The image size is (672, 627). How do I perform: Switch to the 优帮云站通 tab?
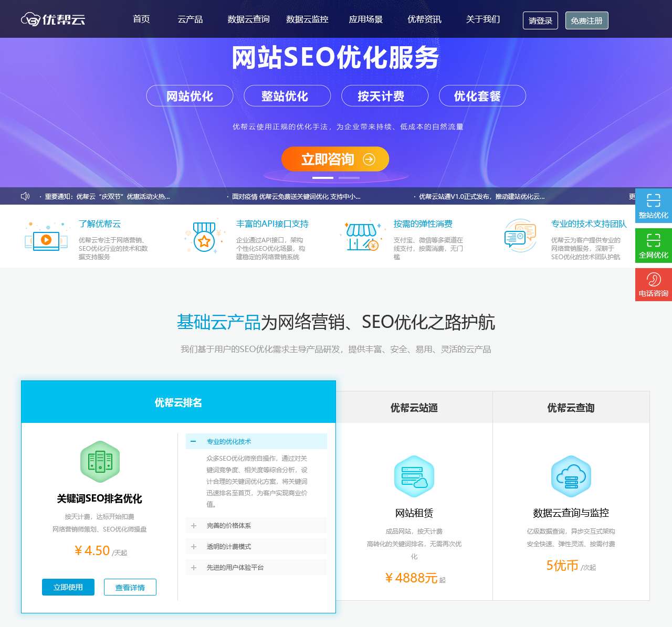tap(414, 408)
